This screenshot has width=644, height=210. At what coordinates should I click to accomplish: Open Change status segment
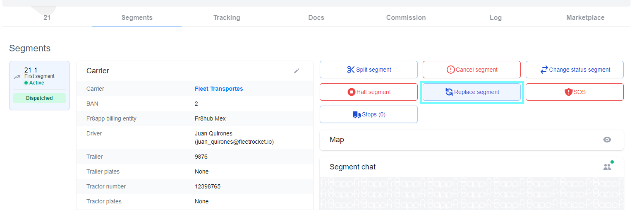point(575,70)
